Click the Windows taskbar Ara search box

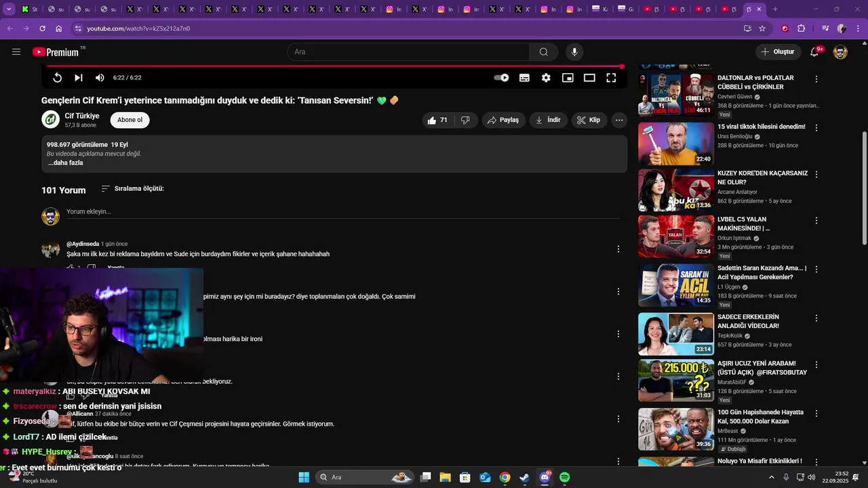tap(366, 477)
